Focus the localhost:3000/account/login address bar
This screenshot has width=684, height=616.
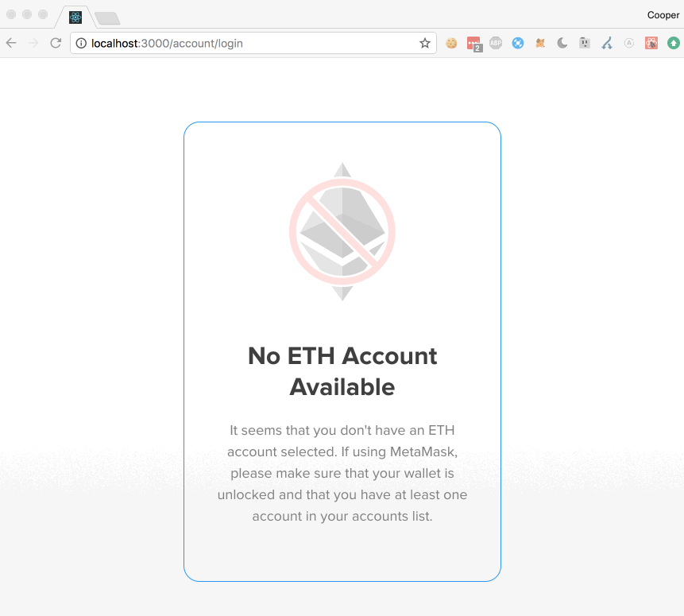click(253, 43)
